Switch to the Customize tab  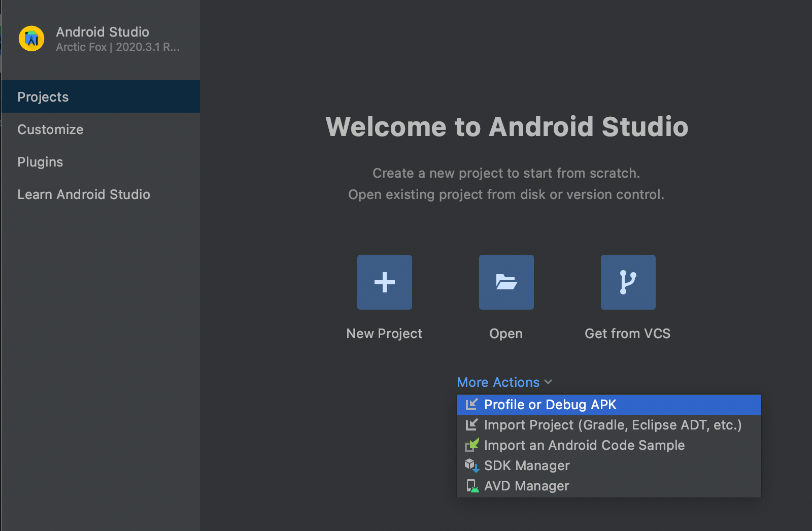100,129
